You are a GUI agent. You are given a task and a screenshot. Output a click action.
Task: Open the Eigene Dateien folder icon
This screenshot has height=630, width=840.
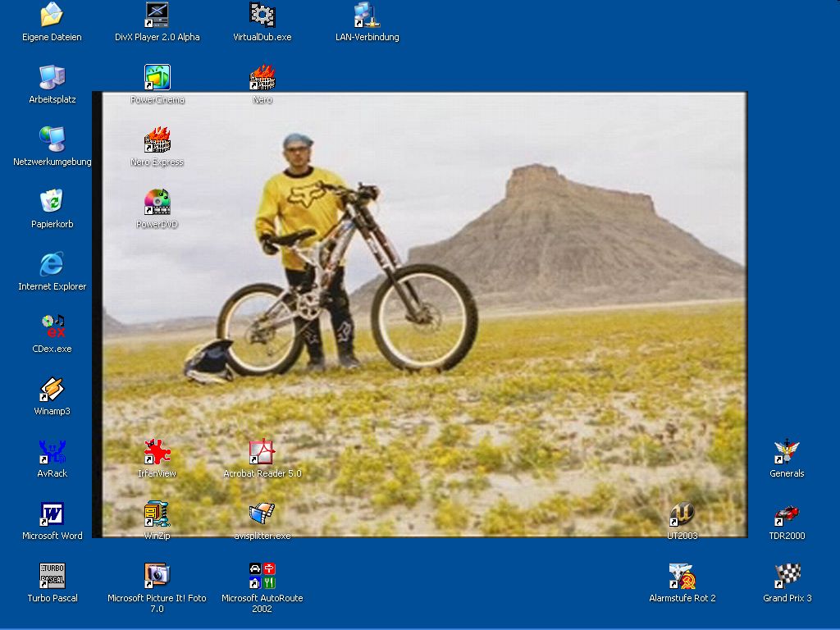click(52, 15)
